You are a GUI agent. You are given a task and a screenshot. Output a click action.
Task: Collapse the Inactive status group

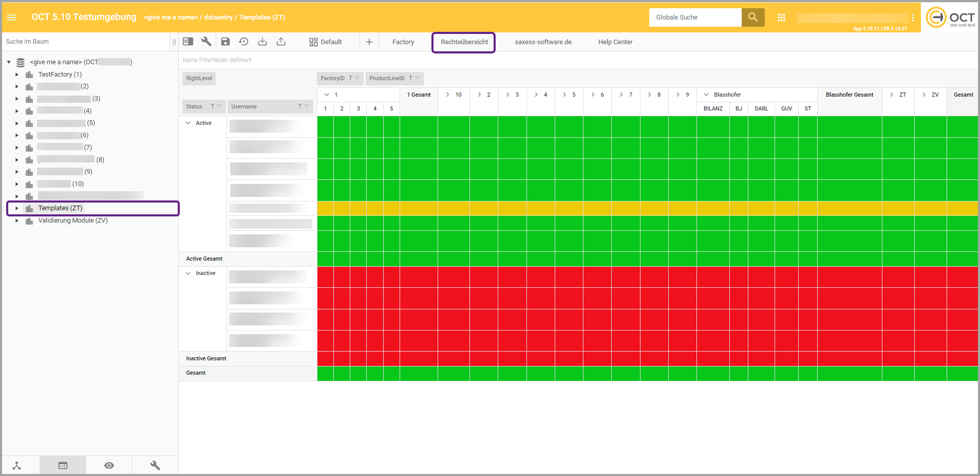point(188,273)
